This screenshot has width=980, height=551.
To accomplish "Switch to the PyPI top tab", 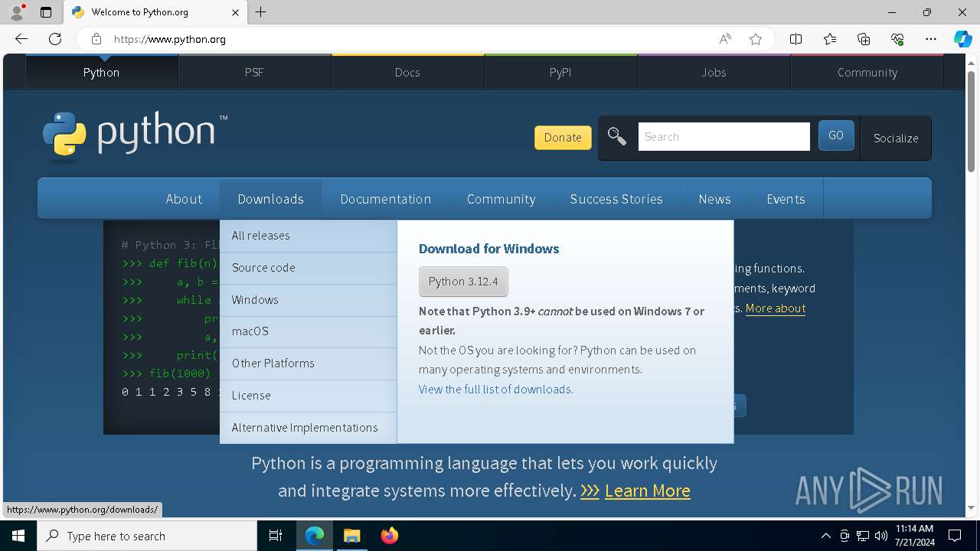I will point(560,72).
